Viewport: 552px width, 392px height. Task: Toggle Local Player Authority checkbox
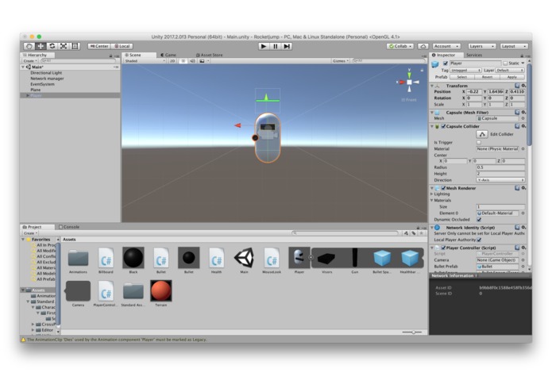pos(479,240)
